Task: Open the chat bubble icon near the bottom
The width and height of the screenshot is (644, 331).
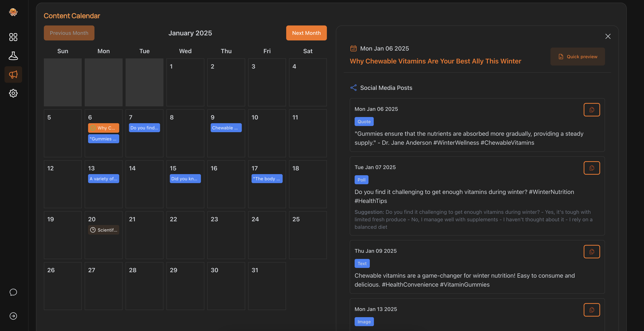Action: [13, 292]
